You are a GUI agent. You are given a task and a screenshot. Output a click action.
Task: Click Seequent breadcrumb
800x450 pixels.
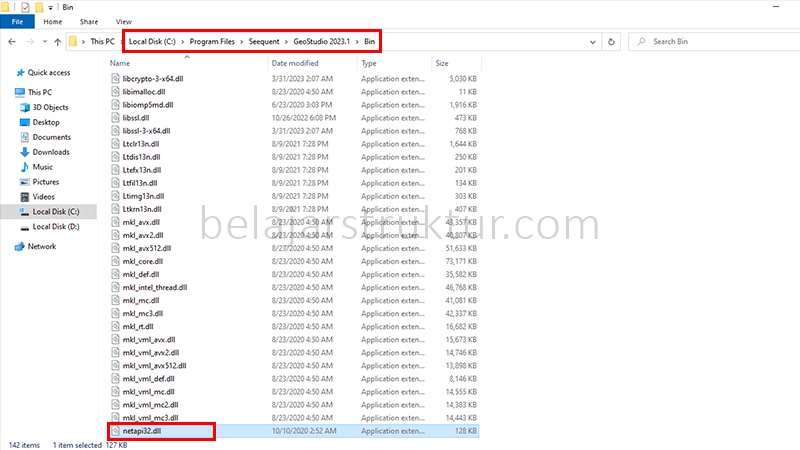264,41
